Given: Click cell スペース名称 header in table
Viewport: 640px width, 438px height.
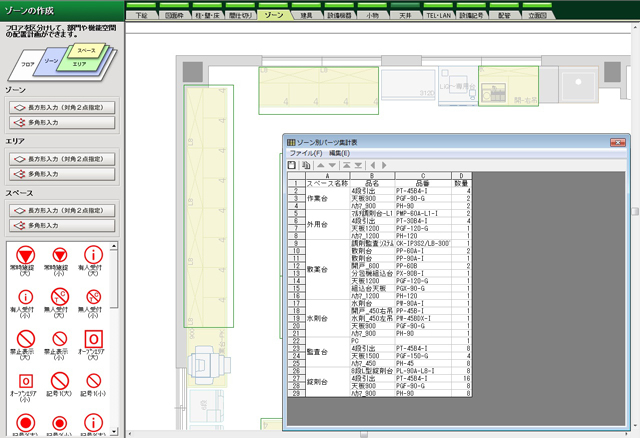Looking at the screenshot, I should (x=327, y=184).
